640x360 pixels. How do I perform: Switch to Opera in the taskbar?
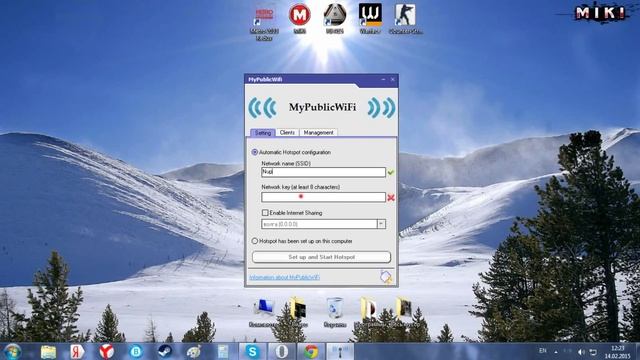pyautogui.click(x=282, y=351)
